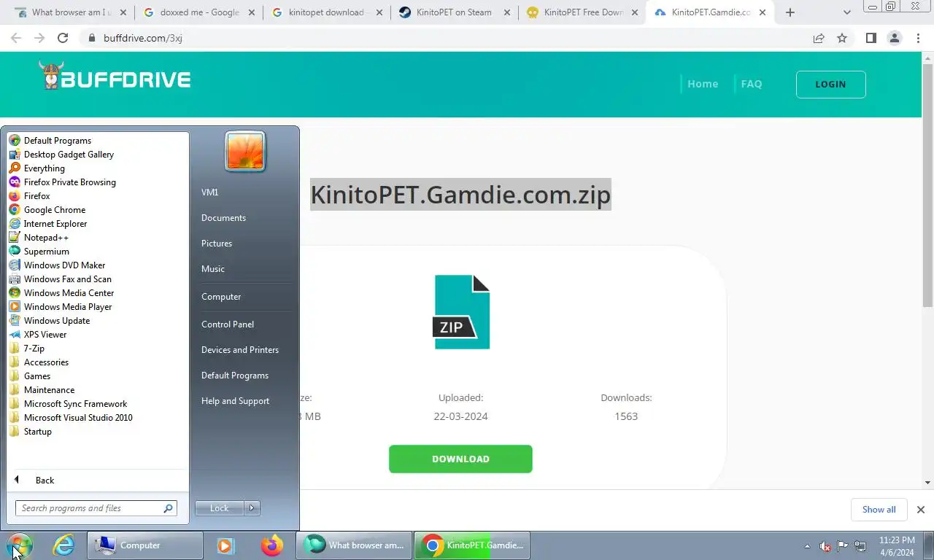Screen dimensions: 934x560
Task: Reload the page
Action: 63,38
